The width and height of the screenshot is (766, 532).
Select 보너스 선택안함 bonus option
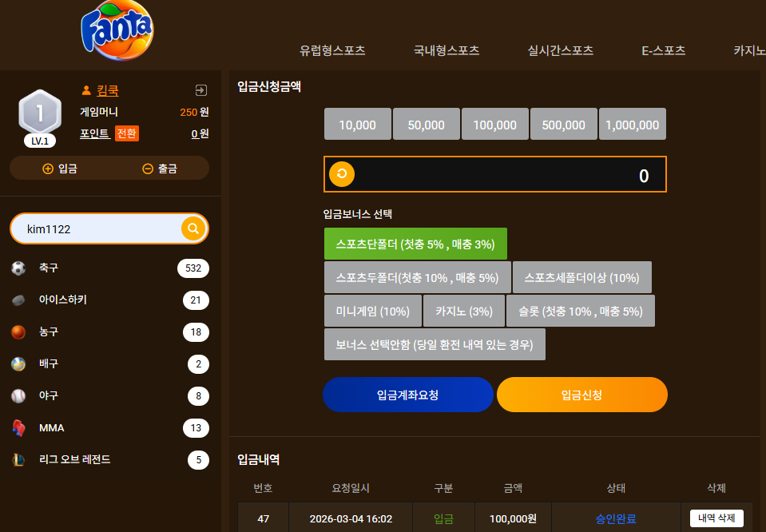435,344
